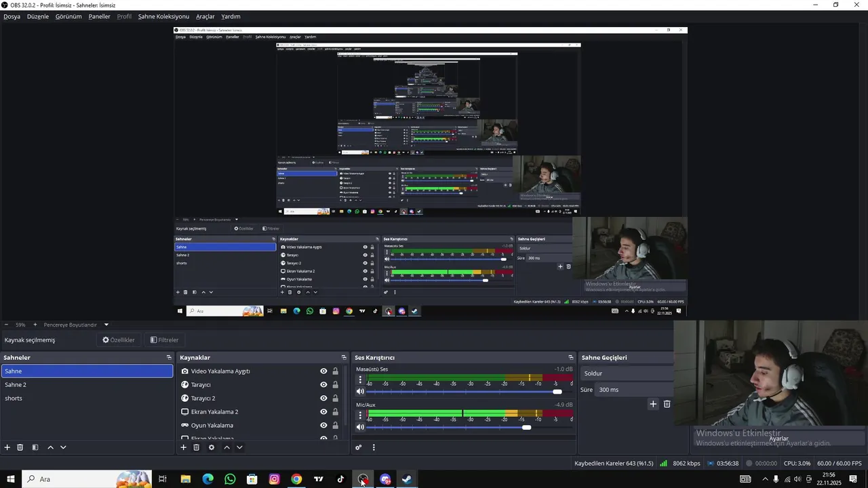Open the Düzenle menu

pyautogui.click(x=38, y=16)
